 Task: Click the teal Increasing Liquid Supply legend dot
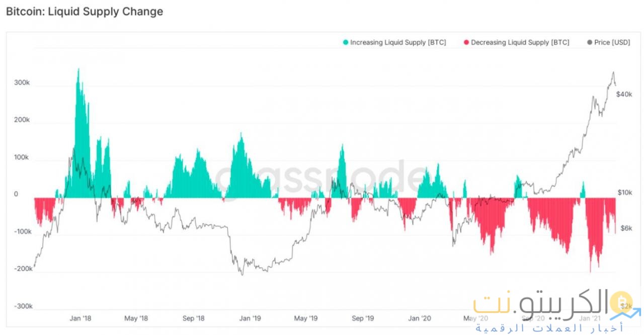(345, 43)
